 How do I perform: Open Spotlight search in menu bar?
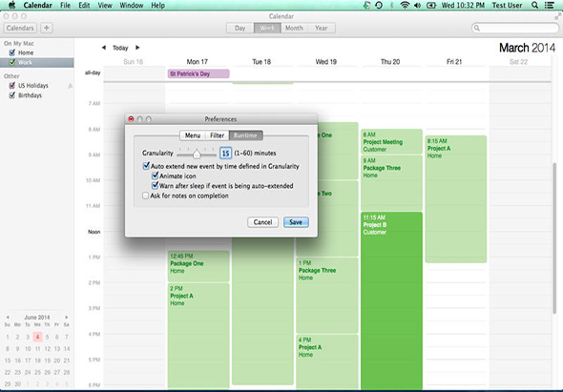pos(534,5)
